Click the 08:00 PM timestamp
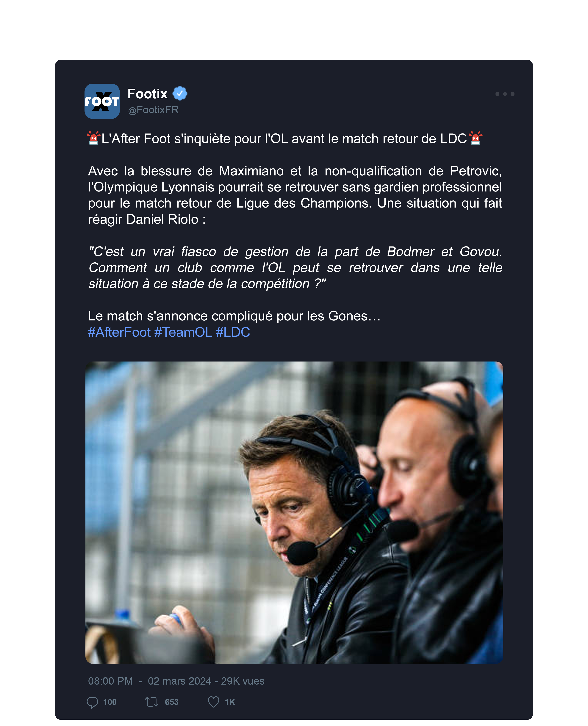 tap(110, 681)
